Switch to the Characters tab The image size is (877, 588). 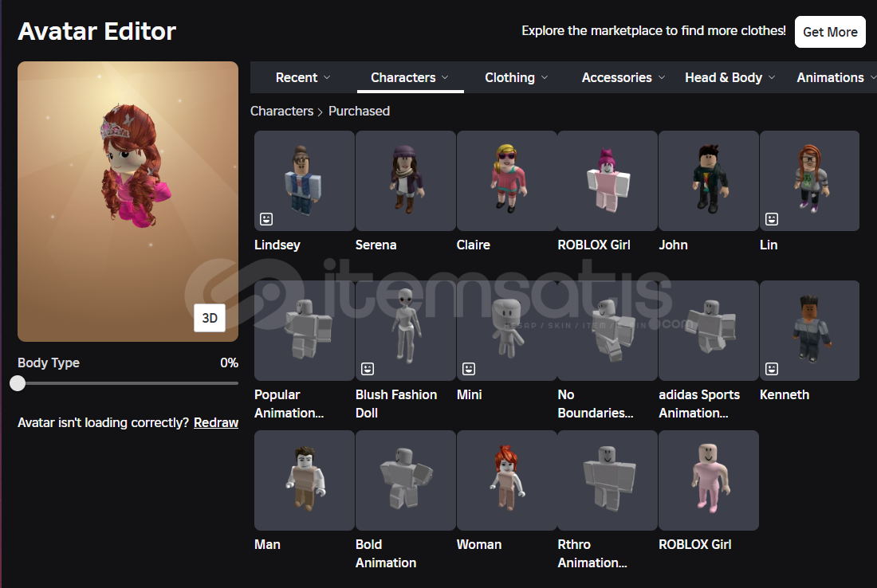(x=410, y=78)
